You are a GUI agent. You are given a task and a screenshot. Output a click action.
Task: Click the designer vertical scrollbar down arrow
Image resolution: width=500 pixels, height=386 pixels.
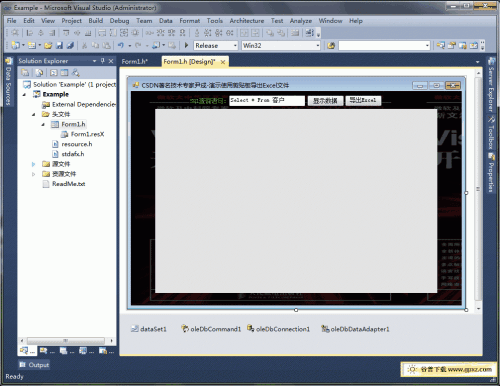tap(478, 309)
